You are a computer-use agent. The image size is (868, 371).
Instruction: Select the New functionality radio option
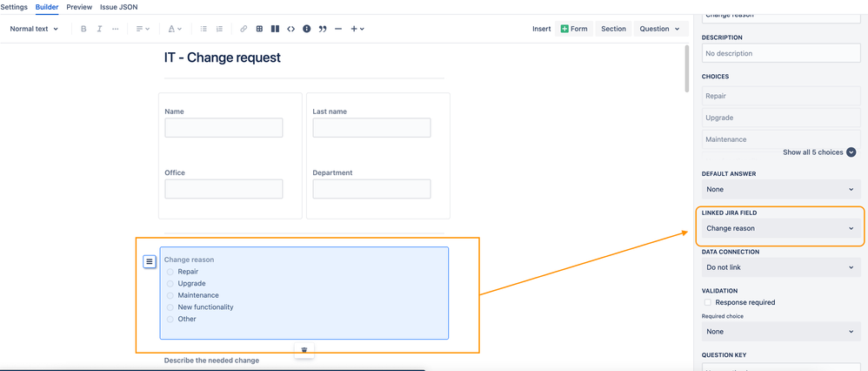coord(170,307)
